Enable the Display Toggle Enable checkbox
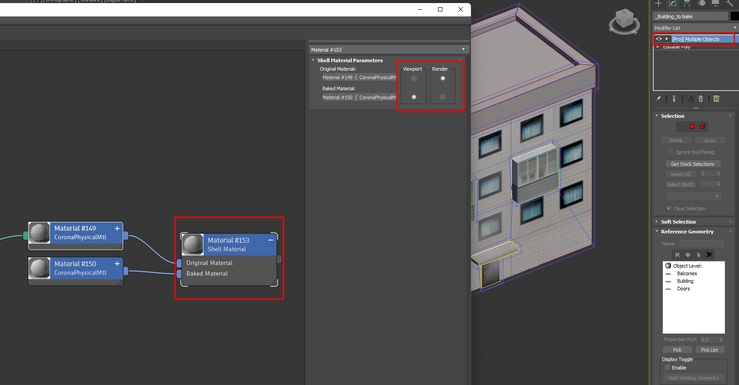Viewport: 739px width, 385px height. point(667,368)
